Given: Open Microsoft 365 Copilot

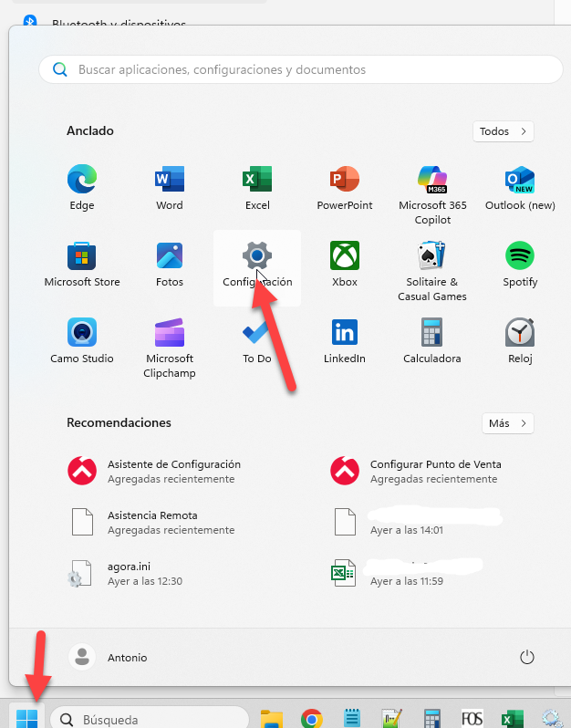Looking at the screenshot, I should tap(432, 194).
